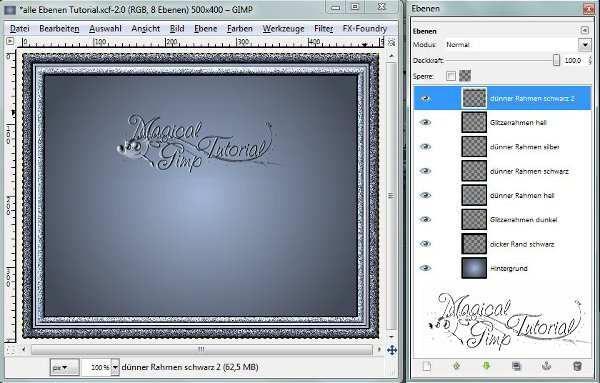Toggle quick mask button at bottom-left corner
The height and width of the screenshot is (383, 600).
[10, 350]
